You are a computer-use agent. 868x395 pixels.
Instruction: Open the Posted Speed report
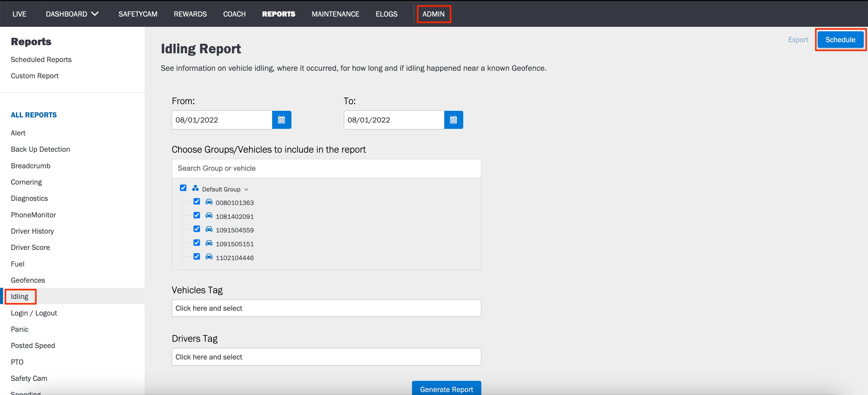[x=33, y=346]
